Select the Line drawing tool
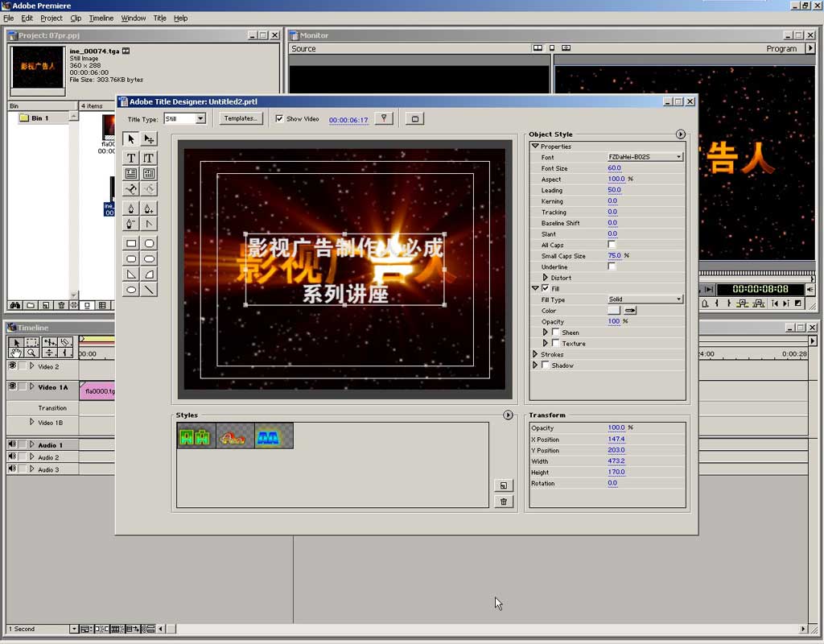Image resolution: width=824 pixels, height=644 pixels. click(149, 290)
